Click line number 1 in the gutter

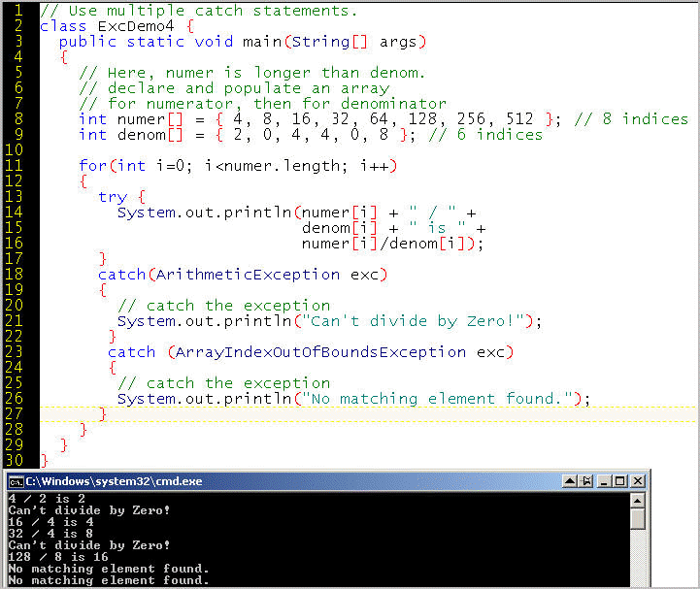tap(17, 10)
